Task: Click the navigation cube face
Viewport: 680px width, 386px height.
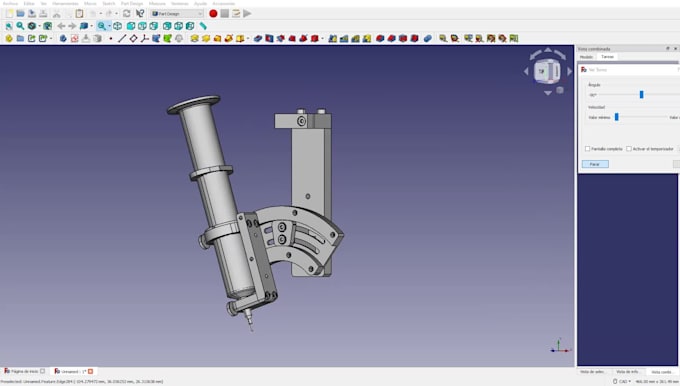Action: (542, 72)
